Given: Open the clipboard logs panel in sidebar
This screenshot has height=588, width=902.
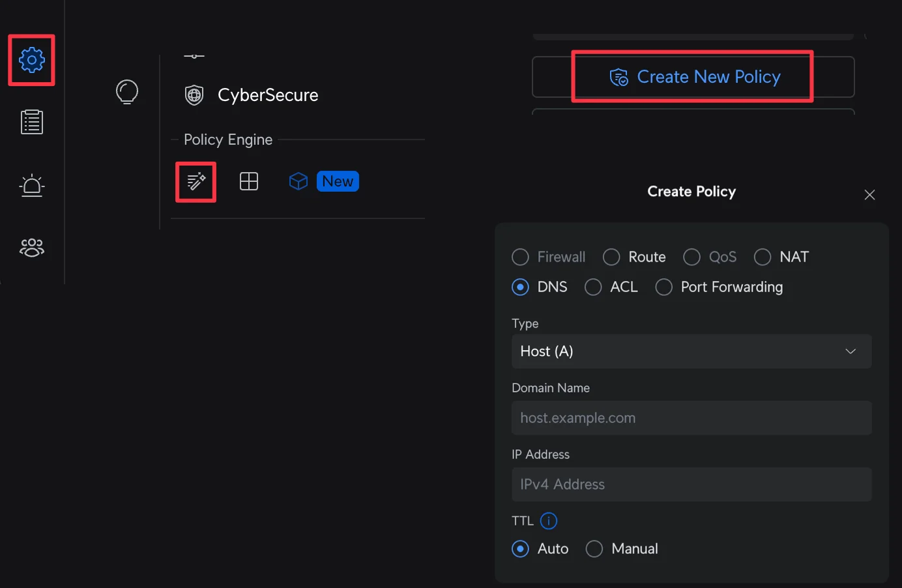Looking at the screenshot, I should (31, 121).
